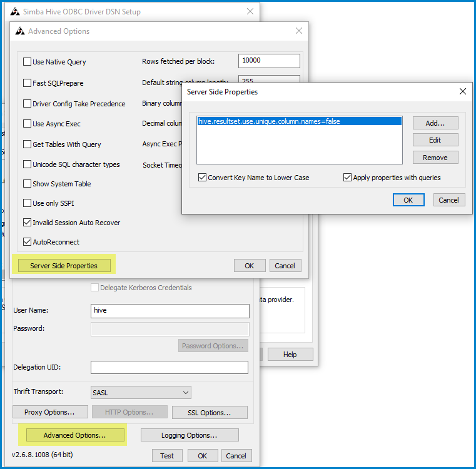This screenshot has height=469, width=476.
Task: Close the Advanced Options window
Action: [299, 31]
